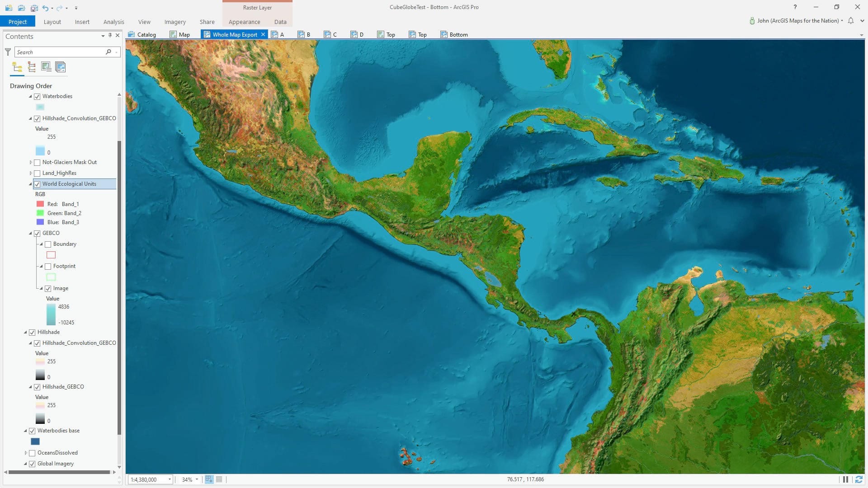The height and width of the screenshot is (488, 868).
Task: Click the Contents search field
Action: pos(59,52)
